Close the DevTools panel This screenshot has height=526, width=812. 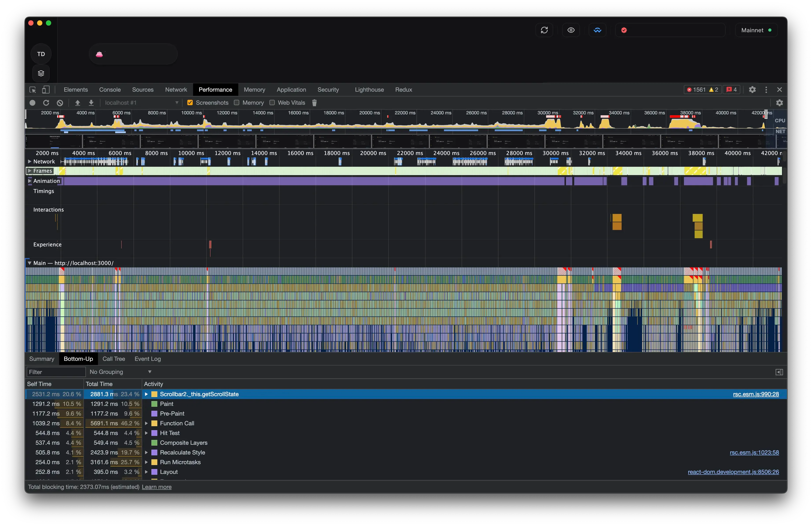(x=780, y=90)
